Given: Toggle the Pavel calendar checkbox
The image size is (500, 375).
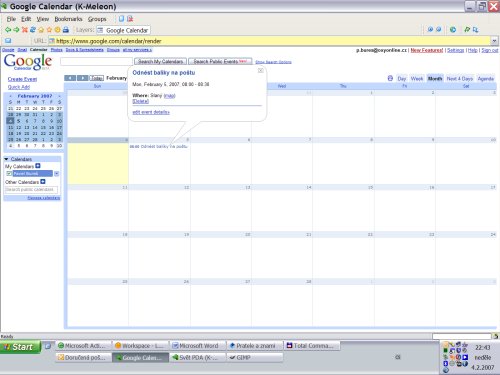Looking at the screenshot, I should pos(9,173).
